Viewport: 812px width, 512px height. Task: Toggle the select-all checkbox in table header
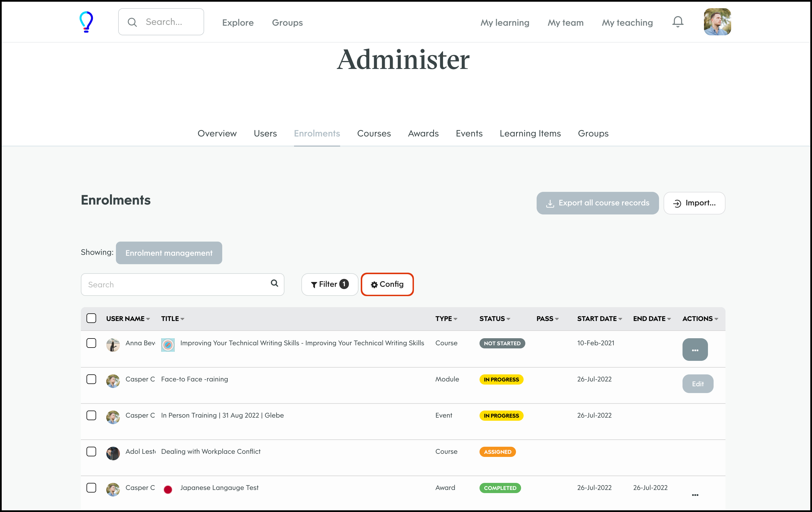(x=91, y=318)
